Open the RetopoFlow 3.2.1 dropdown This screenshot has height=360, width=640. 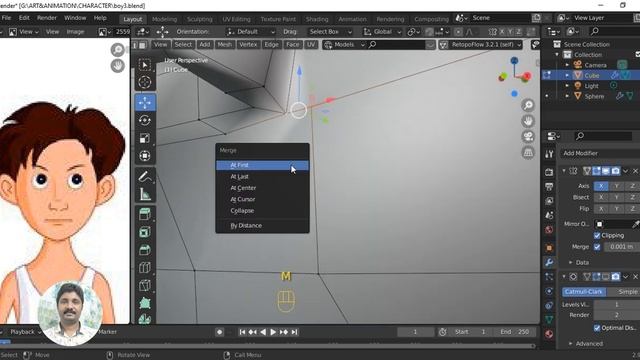pos(481,44)
